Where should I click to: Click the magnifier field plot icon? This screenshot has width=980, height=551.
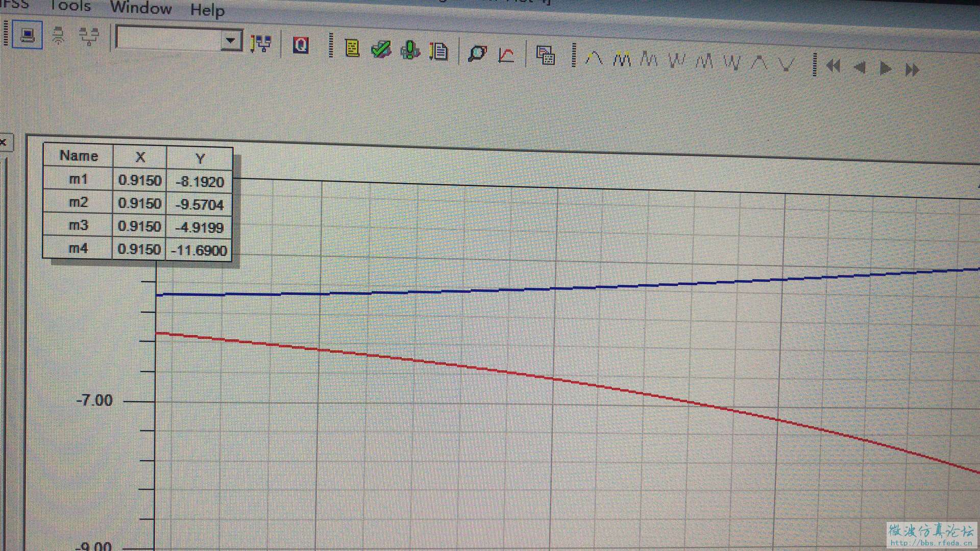click(x=477, y=54)
